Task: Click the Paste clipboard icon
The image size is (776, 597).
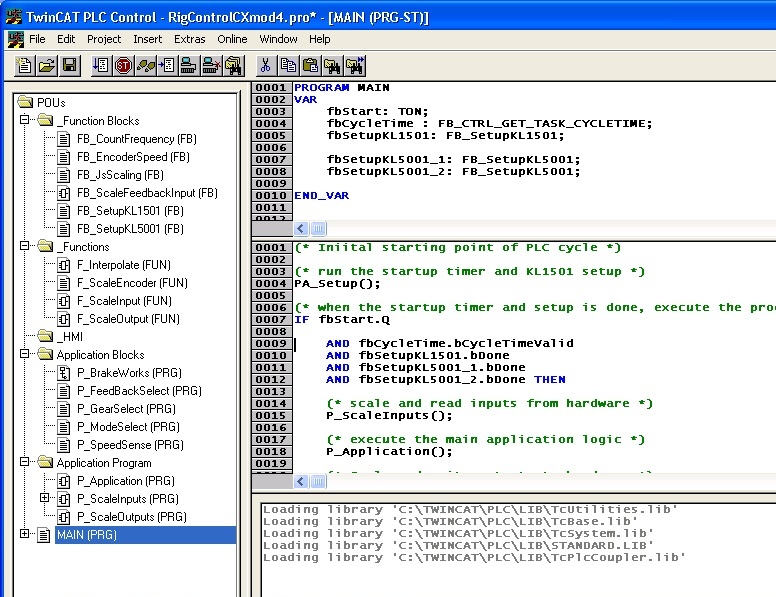Action: [310, 65]
